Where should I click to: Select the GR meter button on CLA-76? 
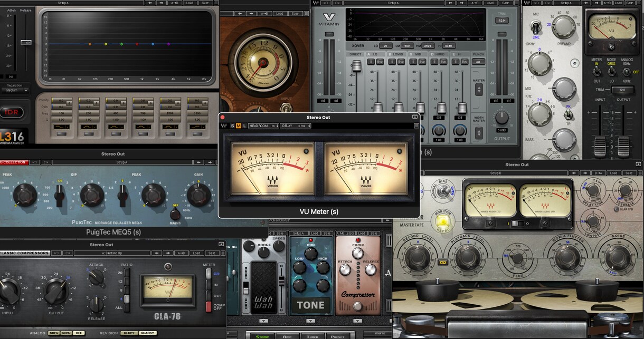[x=209, y=274]
